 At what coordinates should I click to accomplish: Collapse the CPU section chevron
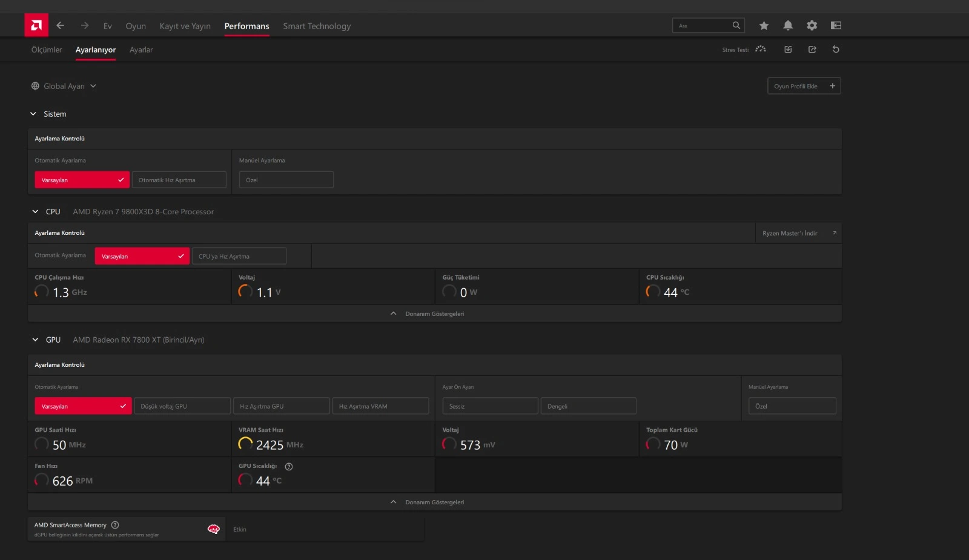click(35, 212)
